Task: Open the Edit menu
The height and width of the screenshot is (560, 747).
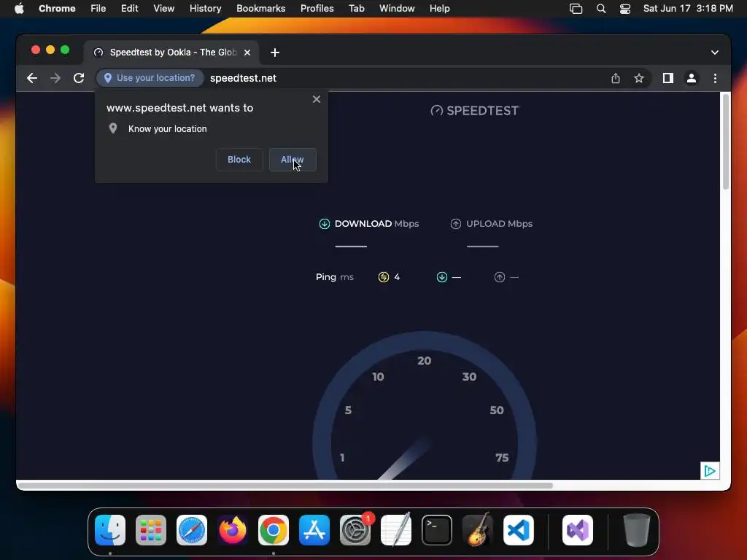Action: (x=129, y=9)
